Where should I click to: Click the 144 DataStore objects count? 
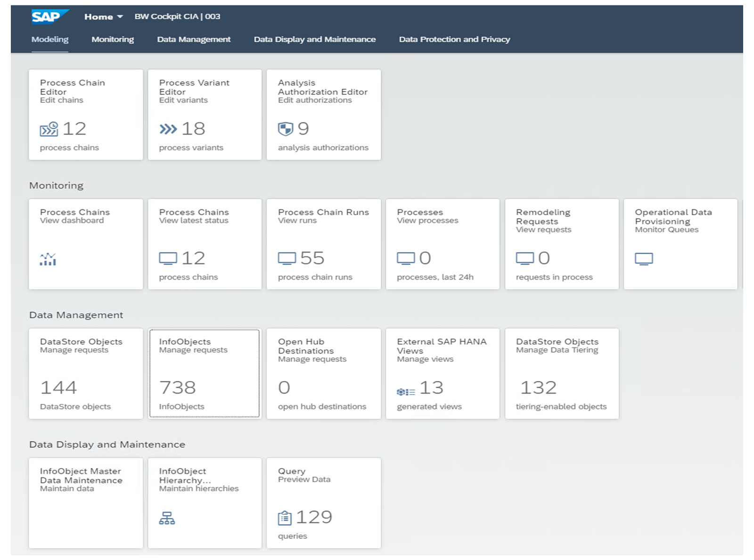pyautogui.click(x=58, y=388)
